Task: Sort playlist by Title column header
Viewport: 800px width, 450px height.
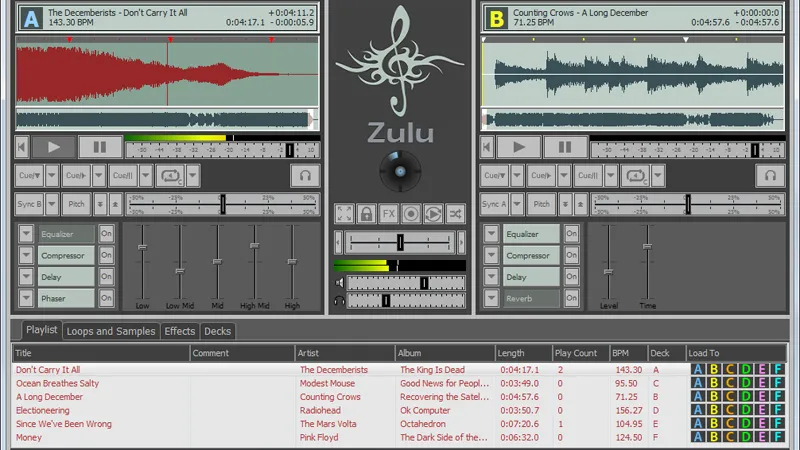Action: pos(101,353)
